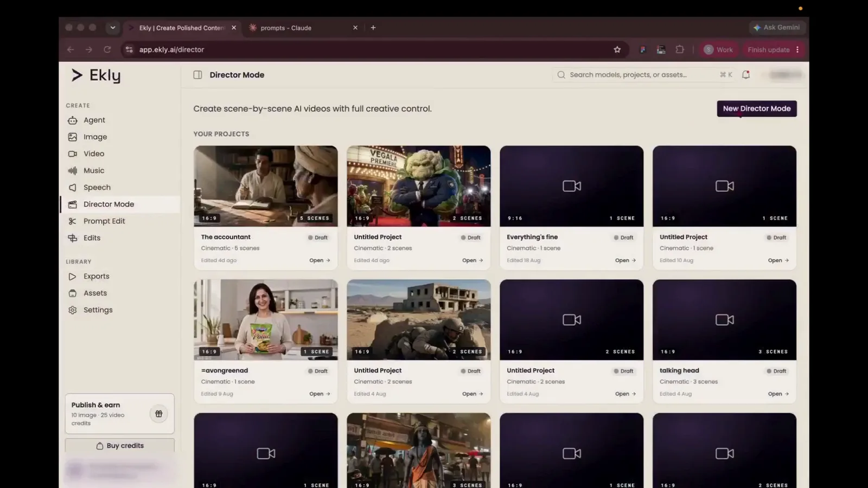Viewport: 868px width, 488px height.
Task: Open the Assets library
Action: pos(95,293)
